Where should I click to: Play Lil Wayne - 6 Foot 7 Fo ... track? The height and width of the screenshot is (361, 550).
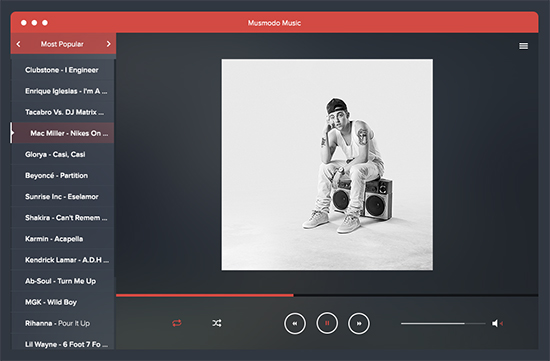tap(62, 342)
